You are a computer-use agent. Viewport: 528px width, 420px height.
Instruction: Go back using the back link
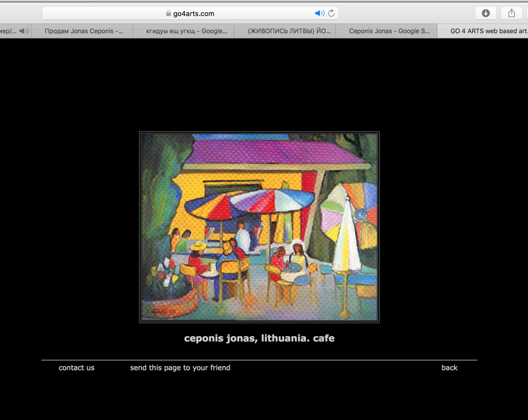(x=449, y=368)
